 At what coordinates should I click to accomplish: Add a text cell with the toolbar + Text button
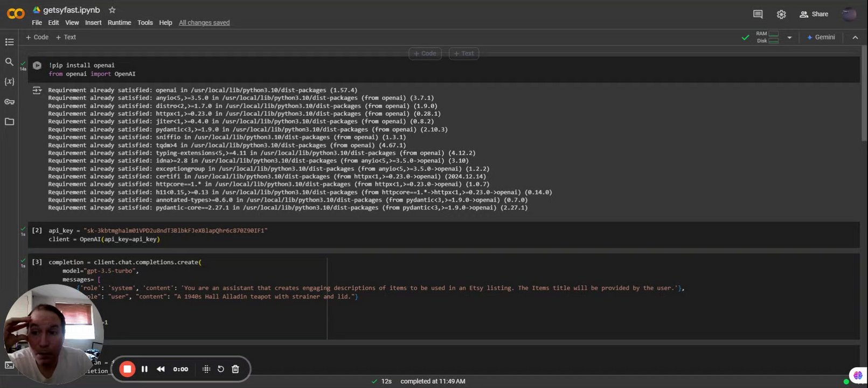pyautogui.click(x=66, y=37)
